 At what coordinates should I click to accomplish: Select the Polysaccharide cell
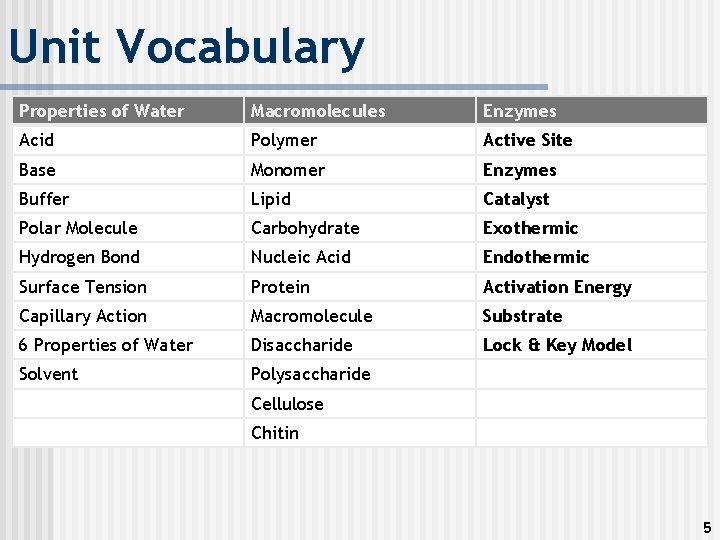(x=311, y=374)
